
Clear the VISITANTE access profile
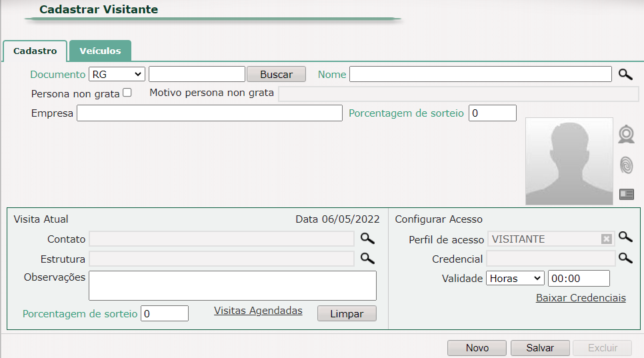(606, 239)
